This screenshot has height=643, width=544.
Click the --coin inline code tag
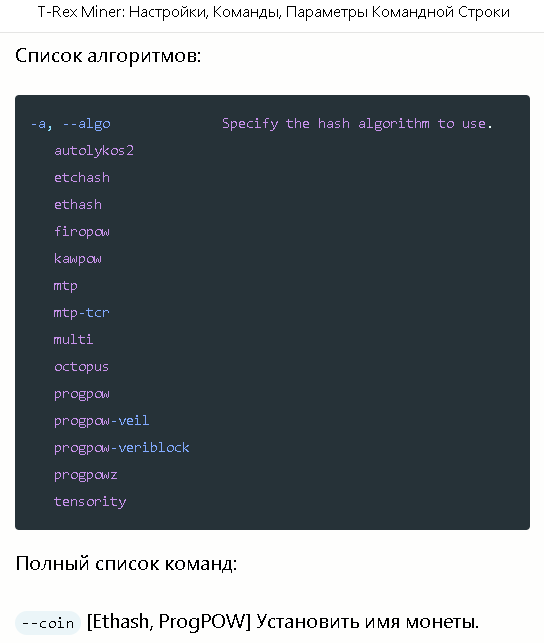tap(48, 623)
